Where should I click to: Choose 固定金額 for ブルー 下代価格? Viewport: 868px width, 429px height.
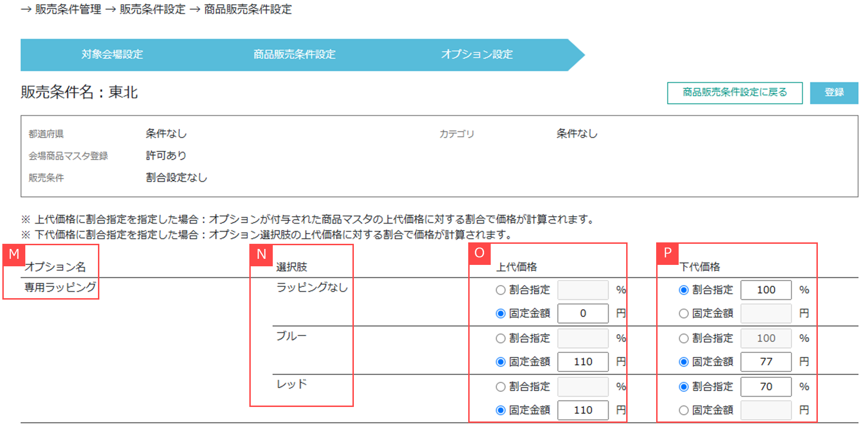[x=684, y=362]
